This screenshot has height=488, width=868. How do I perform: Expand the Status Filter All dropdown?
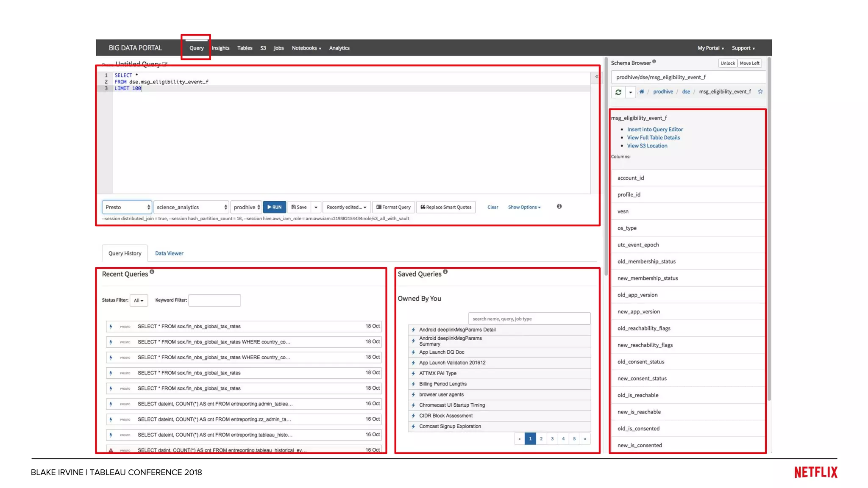[139, 300]
